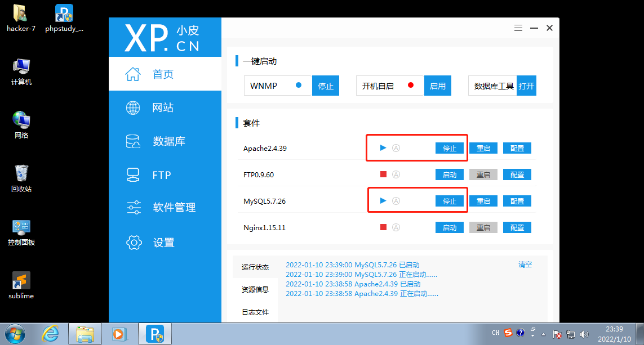This screenshot has width=644, height=345.
Task: Select the 回收站 recycle bin icon
Action: [21, 178]
